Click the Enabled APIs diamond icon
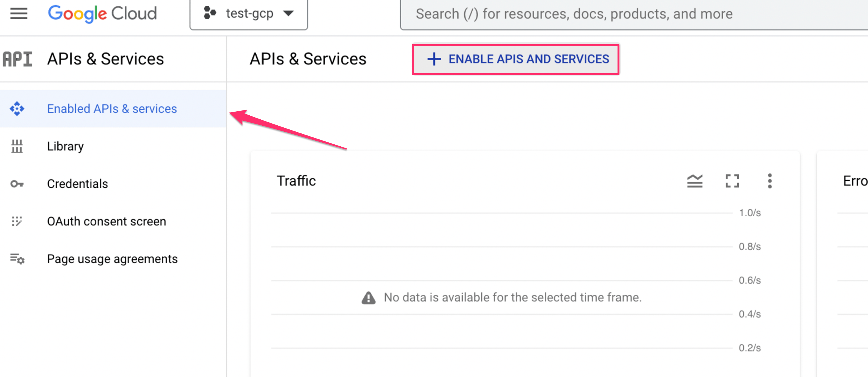868x377 pixels. [17, 108]
